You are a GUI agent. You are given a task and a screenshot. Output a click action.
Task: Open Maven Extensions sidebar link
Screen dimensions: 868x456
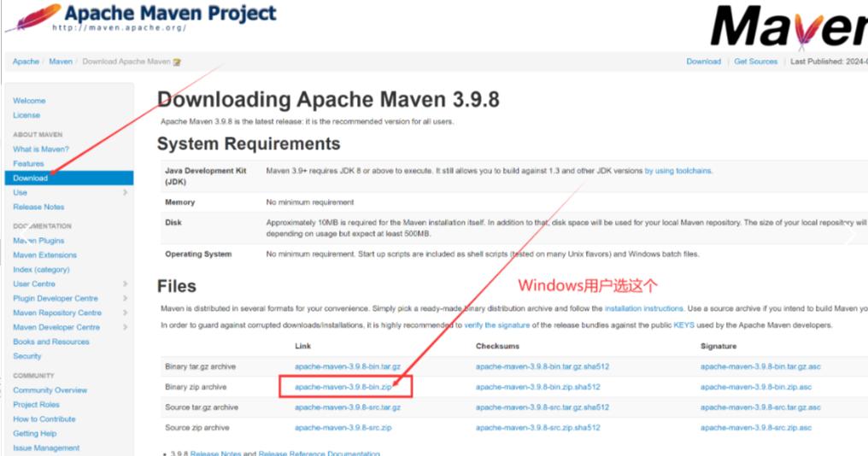coord(44,255)
